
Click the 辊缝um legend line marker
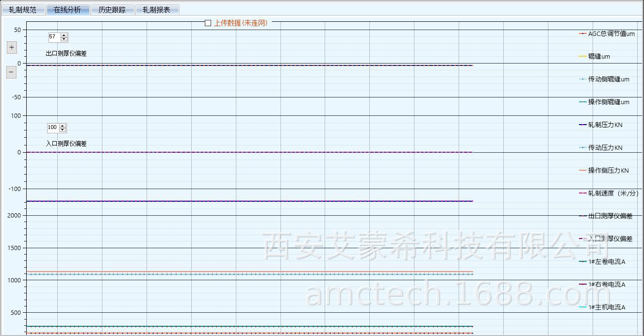tap(583, 57)
